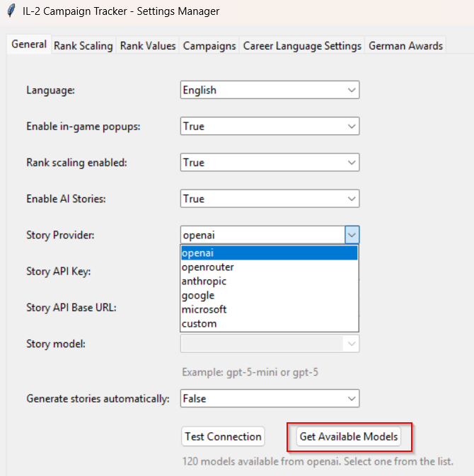Switch to German Awards tab
The image size is (474, 476).
click(405, 45)
